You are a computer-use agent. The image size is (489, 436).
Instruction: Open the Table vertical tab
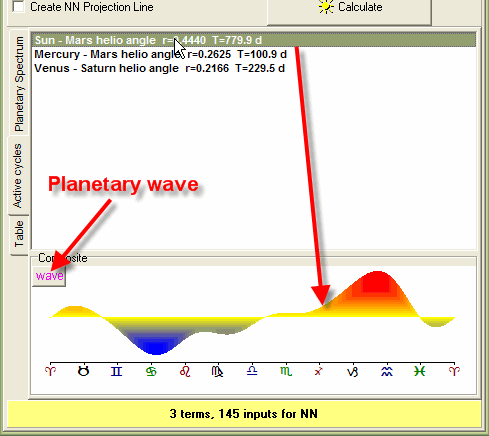(x=19, y=234)
